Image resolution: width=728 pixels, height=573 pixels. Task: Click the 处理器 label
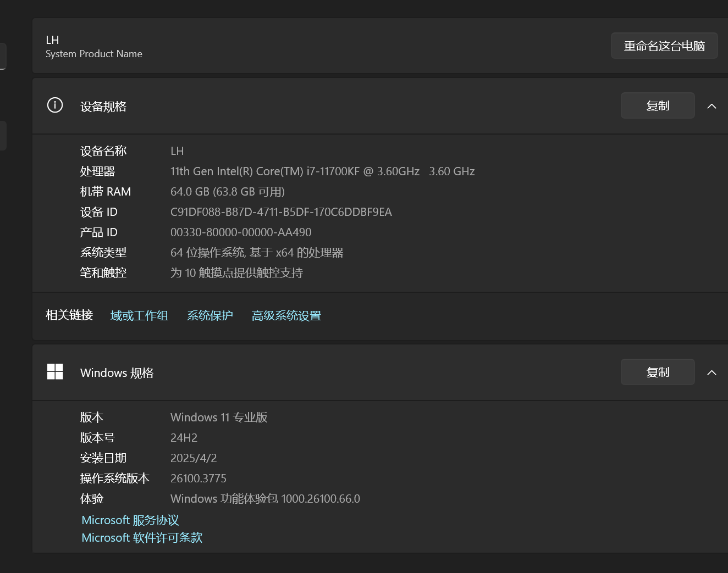(x=97, y=171)
